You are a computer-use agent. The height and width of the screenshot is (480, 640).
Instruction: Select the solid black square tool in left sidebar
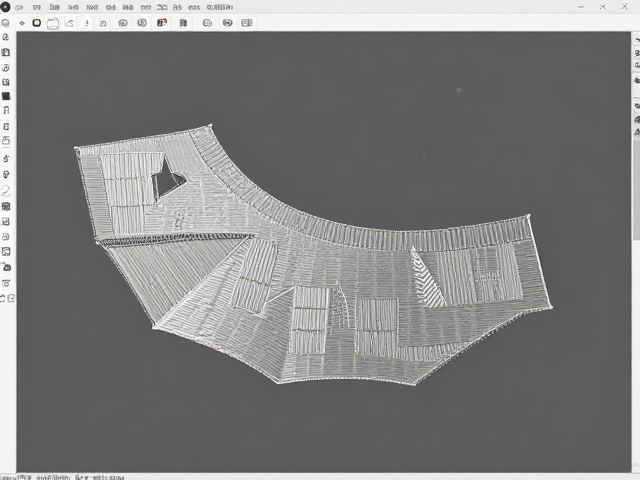pyautogui.click(x=6, y=96)
